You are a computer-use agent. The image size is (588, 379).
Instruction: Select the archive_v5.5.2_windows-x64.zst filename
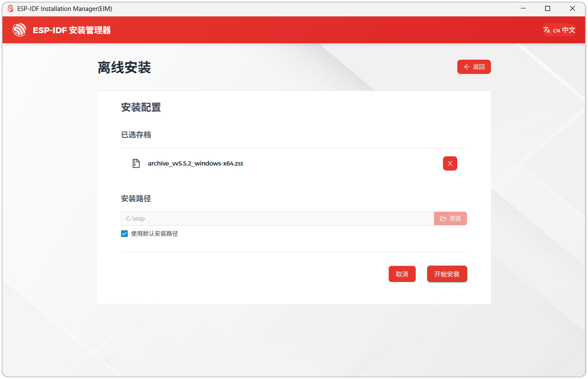(195, 163)
